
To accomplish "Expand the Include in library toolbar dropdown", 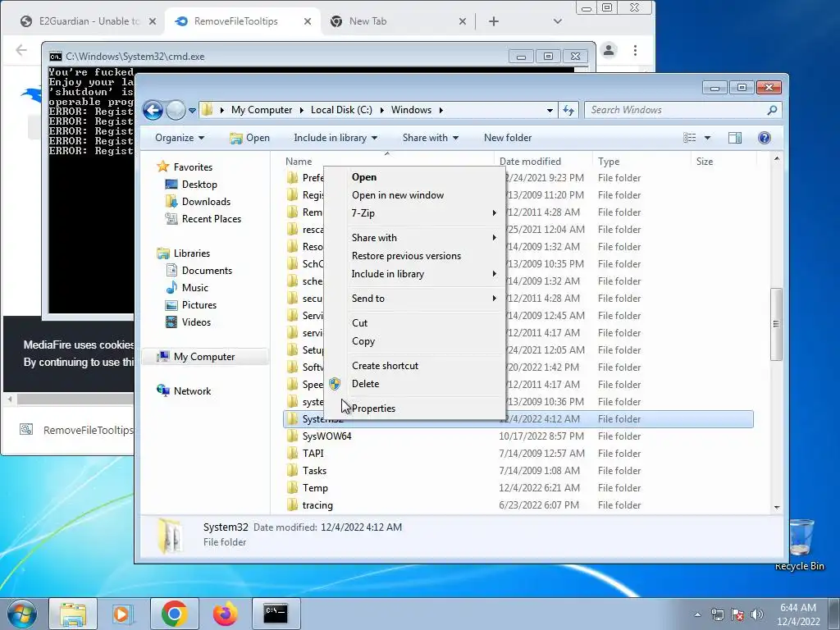I will (x=336, y=138).
